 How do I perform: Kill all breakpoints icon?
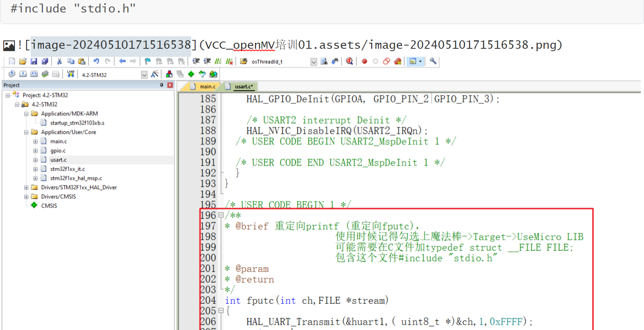click(x=398, y=61)
